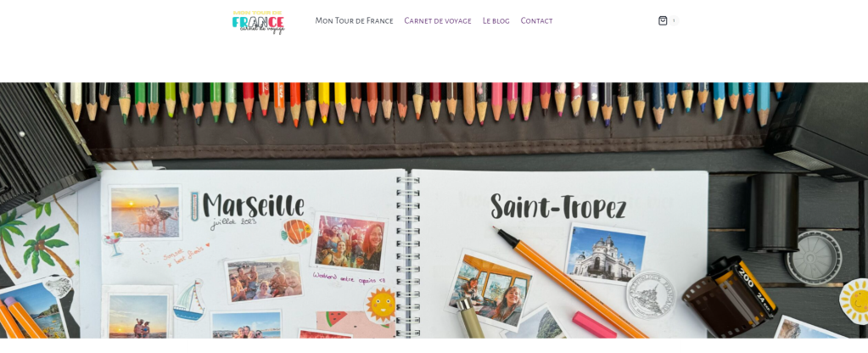The width and height of the screenshot is (868, 353).
Task: Click the Mon Tour de France logo
Action: [x=259, y=22]
